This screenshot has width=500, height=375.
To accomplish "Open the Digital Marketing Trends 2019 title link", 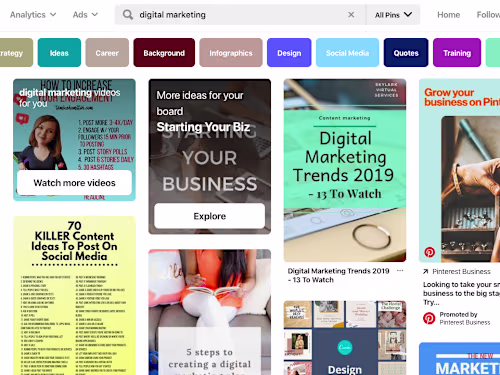I will coord(338,275).
